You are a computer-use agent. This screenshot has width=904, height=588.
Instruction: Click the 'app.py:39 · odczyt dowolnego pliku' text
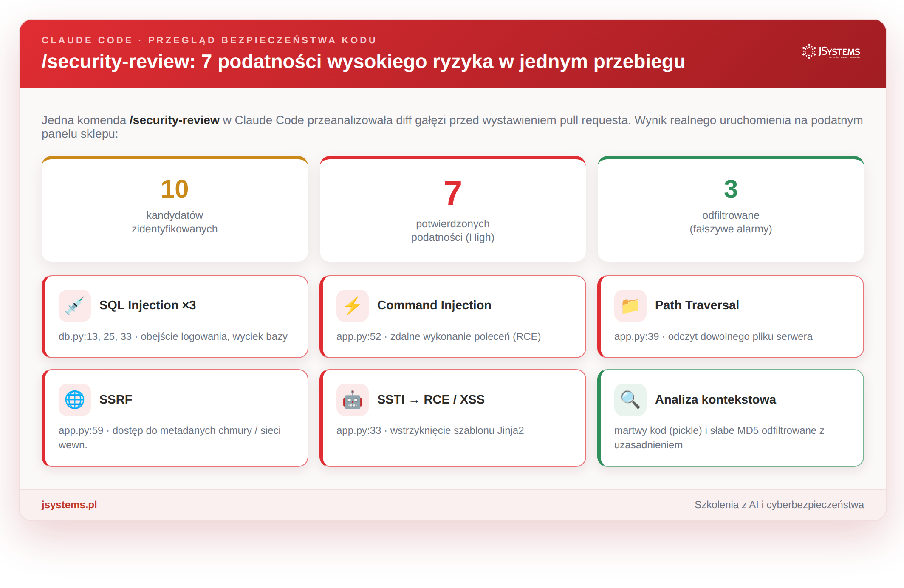(713, 337)
